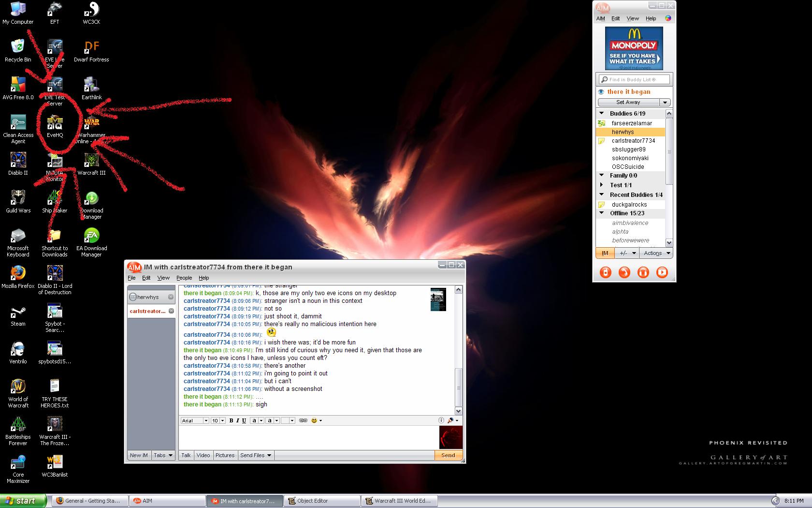Screen dimensions: 812x508
Task: Click in the Find in Buddy List field
Action: [634, 79]
